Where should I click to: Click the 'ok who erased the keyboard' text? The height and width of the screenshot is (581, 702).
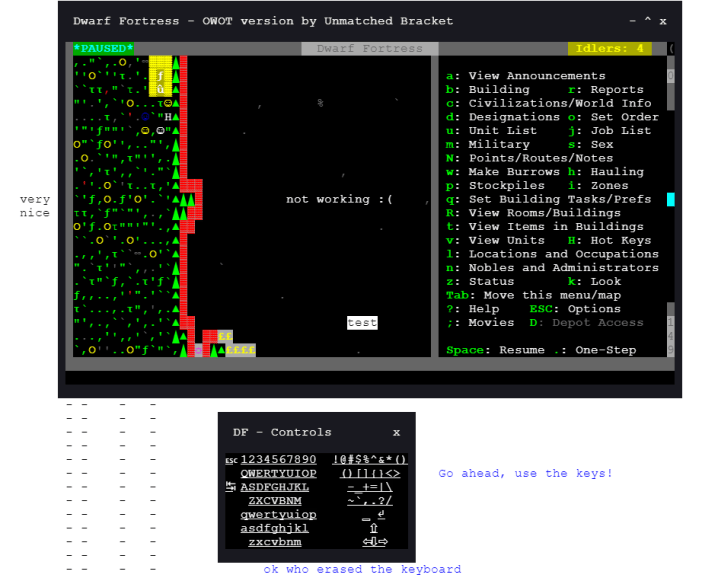click(362, 569)
